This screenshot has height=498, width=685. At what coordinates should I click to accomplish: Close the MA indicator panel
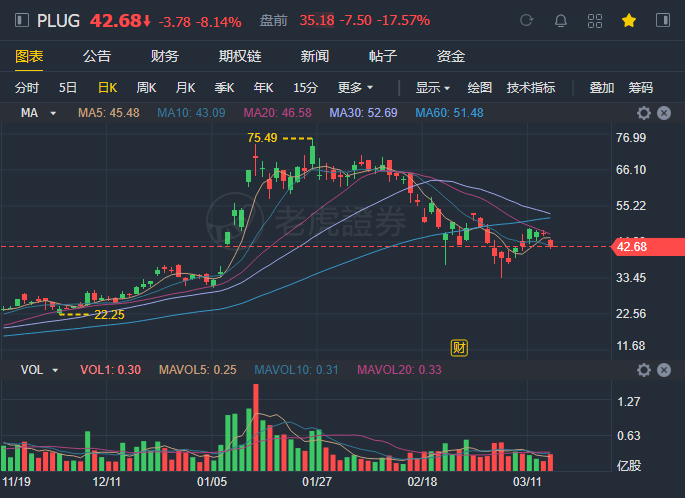coord(663,113)
